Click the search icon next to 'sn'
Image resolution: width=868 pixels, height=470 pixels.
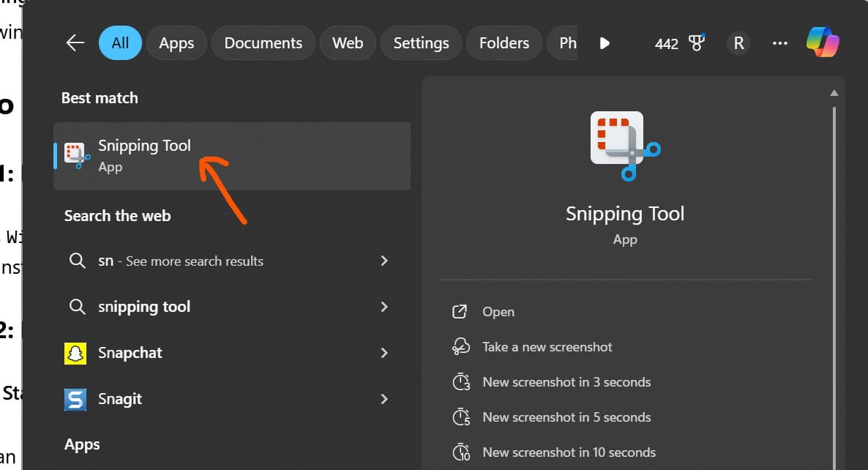click(77, 261)
